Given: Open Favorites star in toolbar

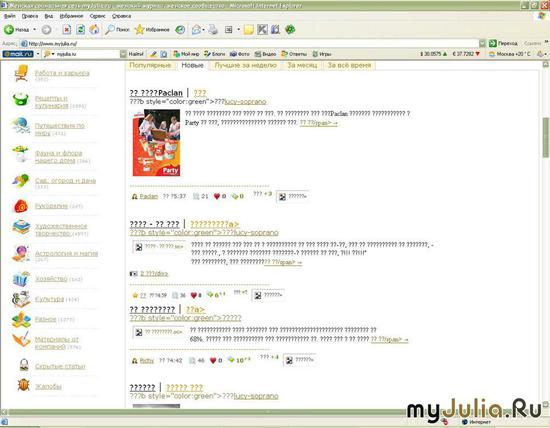Looking at the screenshot, I should (140, 30).
